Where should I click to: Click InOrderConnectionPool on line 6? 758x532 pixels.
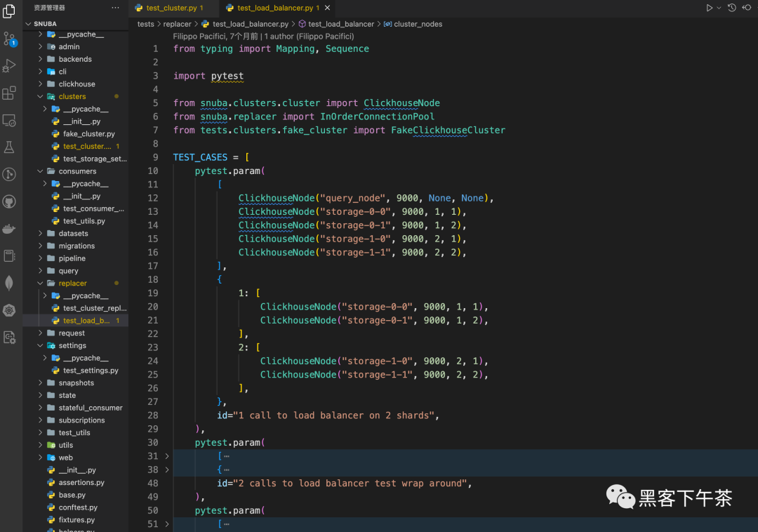377,117
